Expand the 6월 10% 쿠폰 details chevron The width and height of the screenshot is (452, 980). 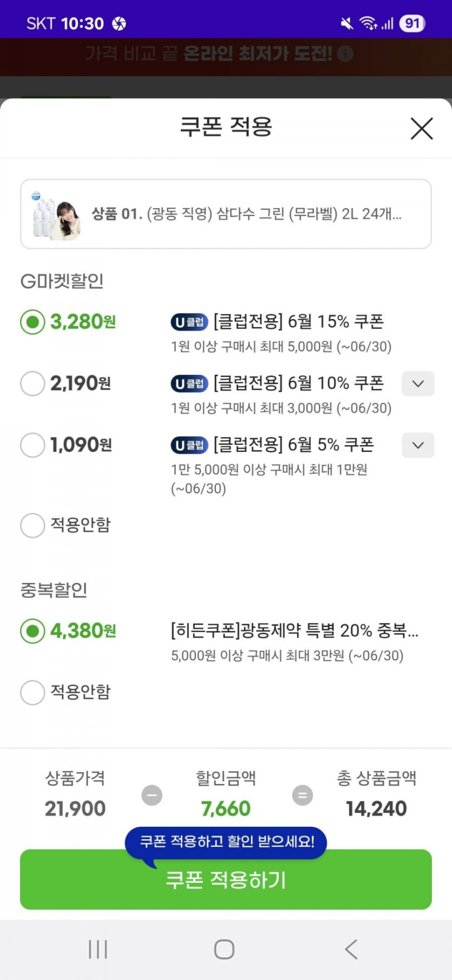[417, 384]
